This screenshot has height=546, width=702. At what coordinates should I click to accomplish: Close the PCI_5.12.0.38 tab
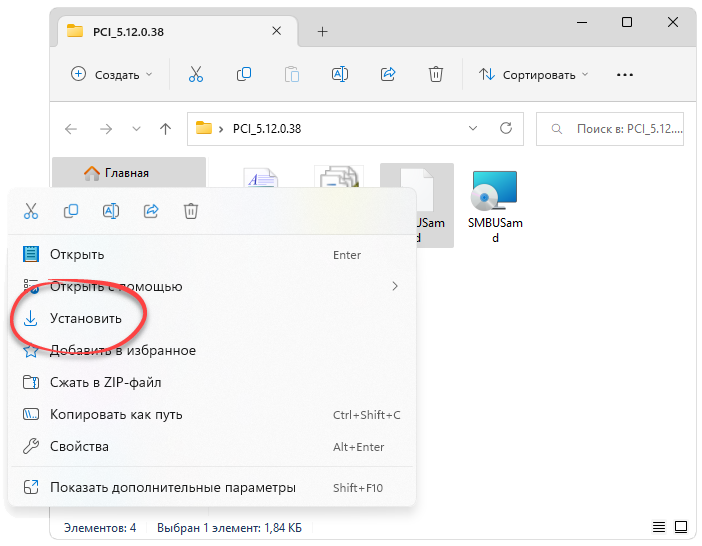click(x=277, y=31)
